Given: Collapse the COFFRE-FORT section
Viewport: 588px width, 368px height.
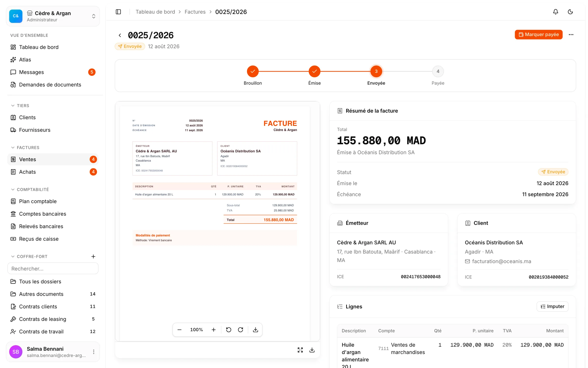Looking at the screenshot, I should [x=29, y=257].
